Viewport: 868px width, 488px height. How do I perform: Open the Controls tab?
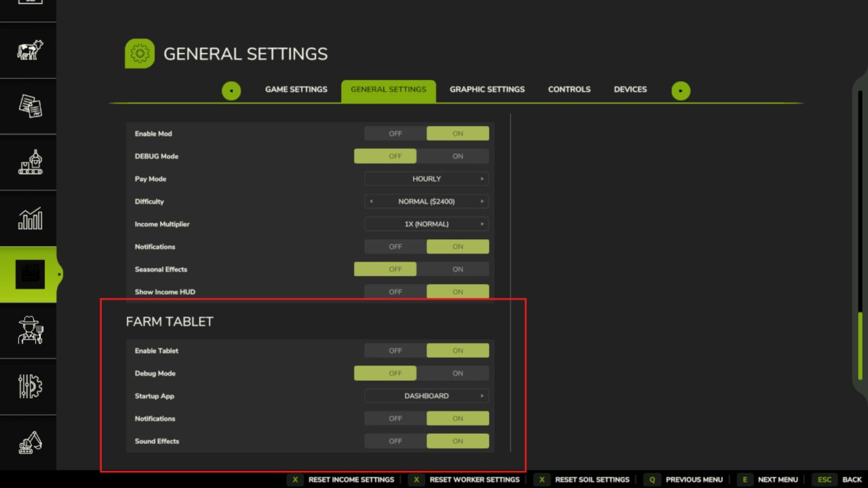pyautogui.click(x=569, y=89)
